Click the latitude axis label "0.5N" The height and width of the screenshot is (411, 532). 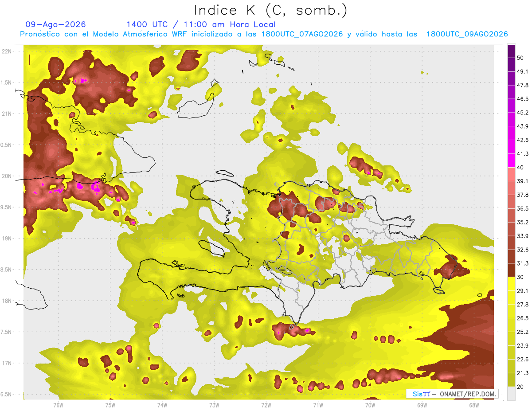point(6,145)
